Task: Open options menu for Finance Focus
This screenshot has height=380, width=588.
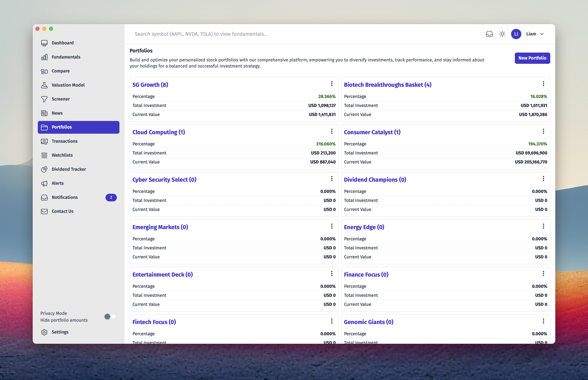Action: pyautogui.click(x=543, y=274)
